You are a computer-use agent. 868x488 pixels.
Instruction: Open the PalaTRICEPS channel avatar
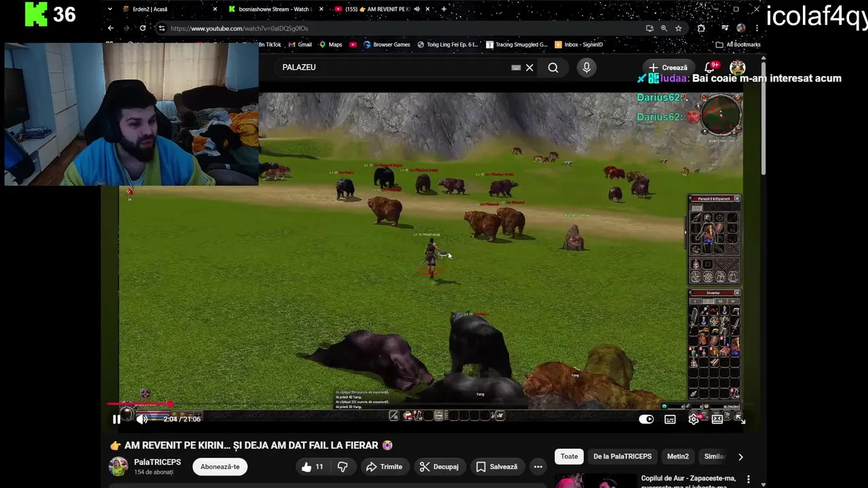tap(119, 466)
